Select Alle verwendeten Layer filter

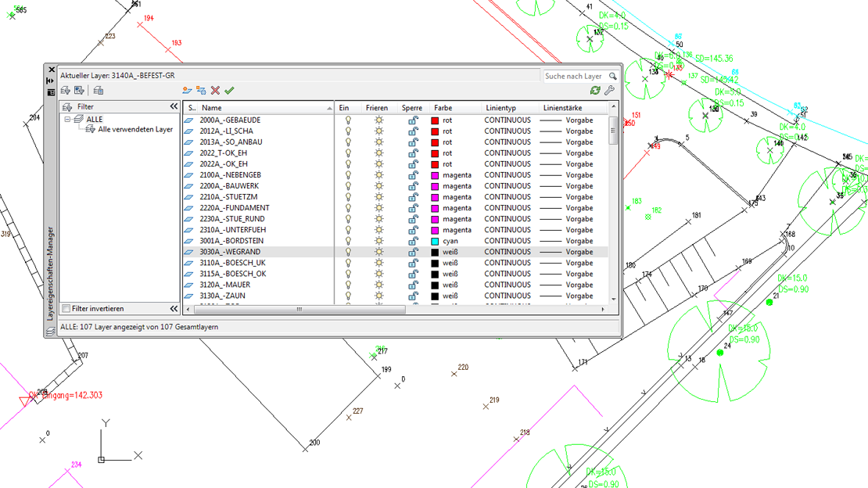135,130
